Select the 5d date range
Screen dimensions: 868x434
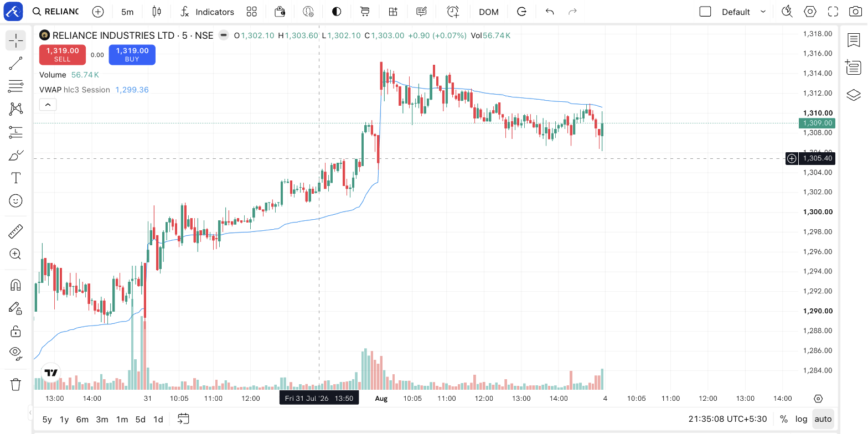pos(141,419)
